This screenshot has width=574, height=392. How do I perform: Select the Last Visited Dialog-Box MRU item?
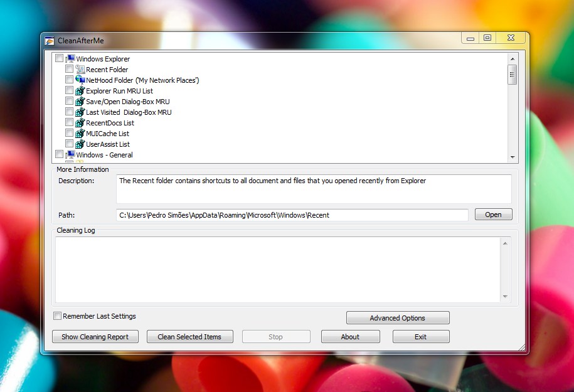pos(129,112)
